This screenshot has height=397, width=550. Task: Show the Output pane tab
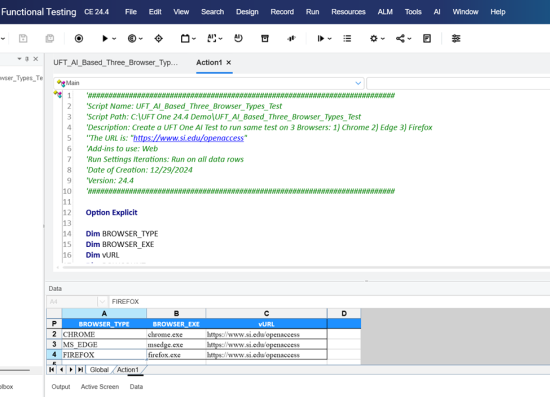coord(61,386)
